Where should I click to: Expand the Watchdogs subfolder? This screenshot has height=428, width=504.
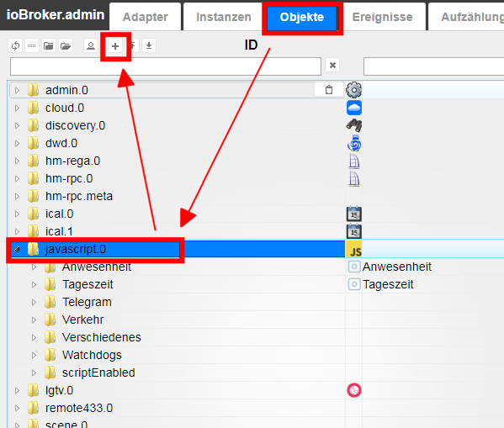[34, 355]
